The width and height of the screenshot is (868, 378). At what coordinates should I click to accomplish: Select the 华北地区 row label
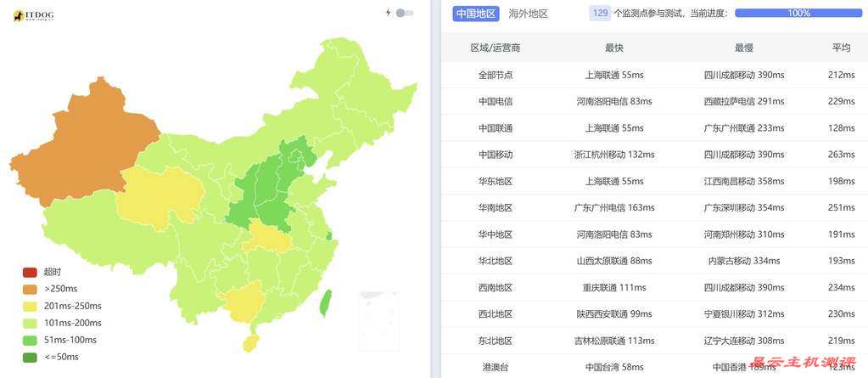496,261
